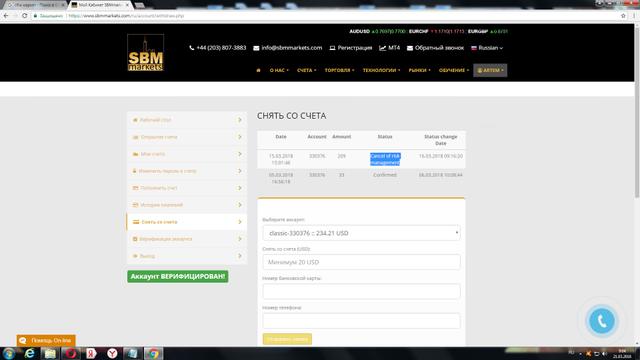Click the Windows Start button
The image size is (640, 360).
9,353
